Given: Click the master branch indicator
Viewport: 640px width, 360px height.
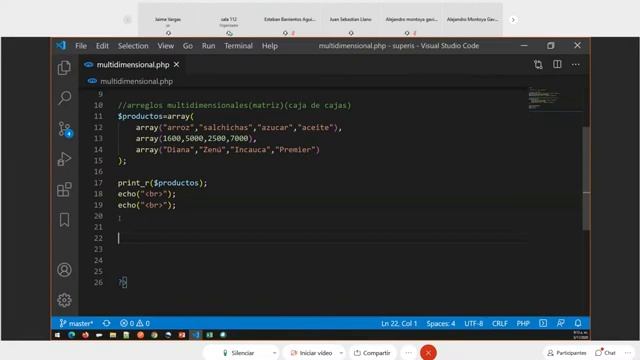Looking at the screenshot, I should click(76, 323).
